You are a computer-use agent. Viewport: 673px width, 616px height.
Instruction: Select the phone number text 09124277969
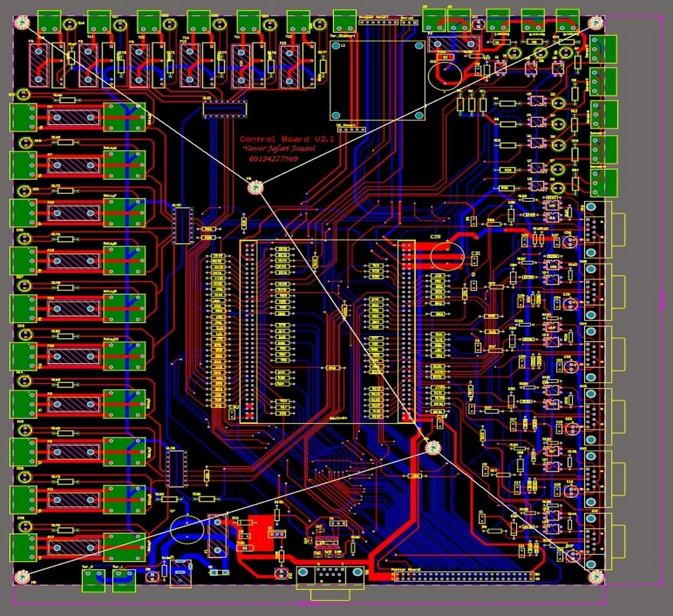(273, 159)
